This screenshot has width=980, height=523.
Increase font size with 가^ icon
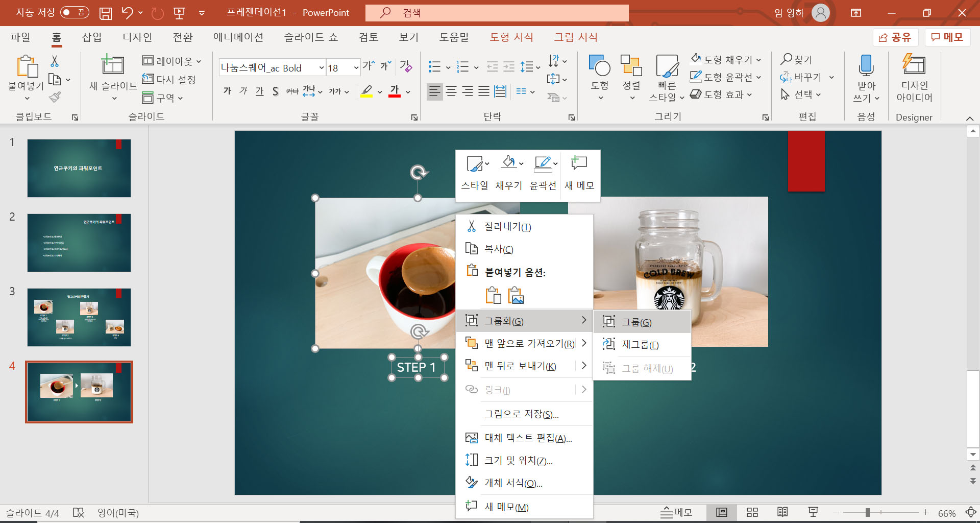pyautogui.click(x=369, y=66)
